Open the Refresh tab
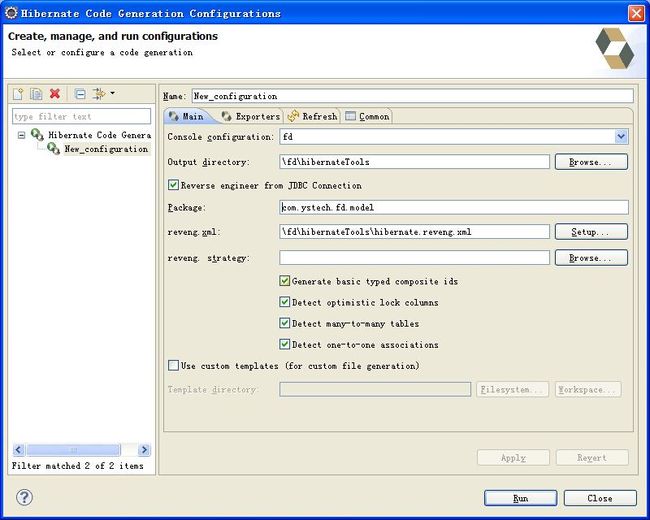The width and height of the screenshot is (650, 520). (x=312, y=117)
